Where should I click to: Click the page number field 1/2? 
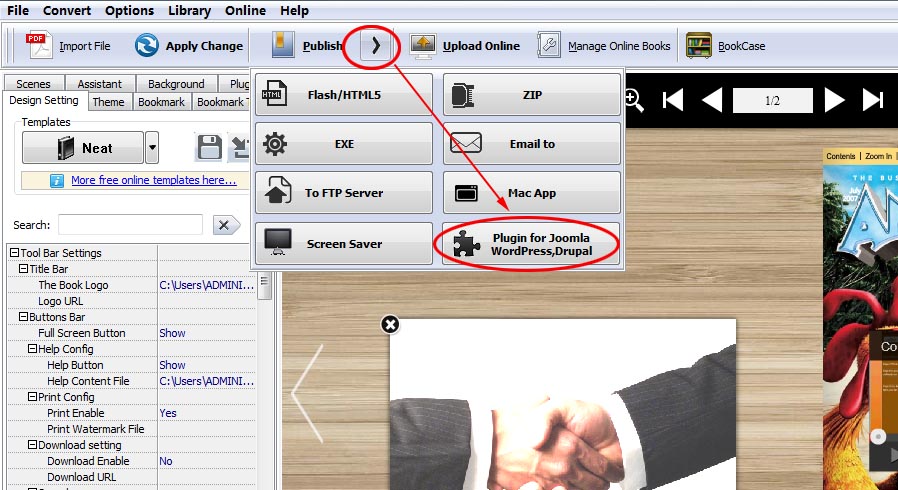coord(773,101)
